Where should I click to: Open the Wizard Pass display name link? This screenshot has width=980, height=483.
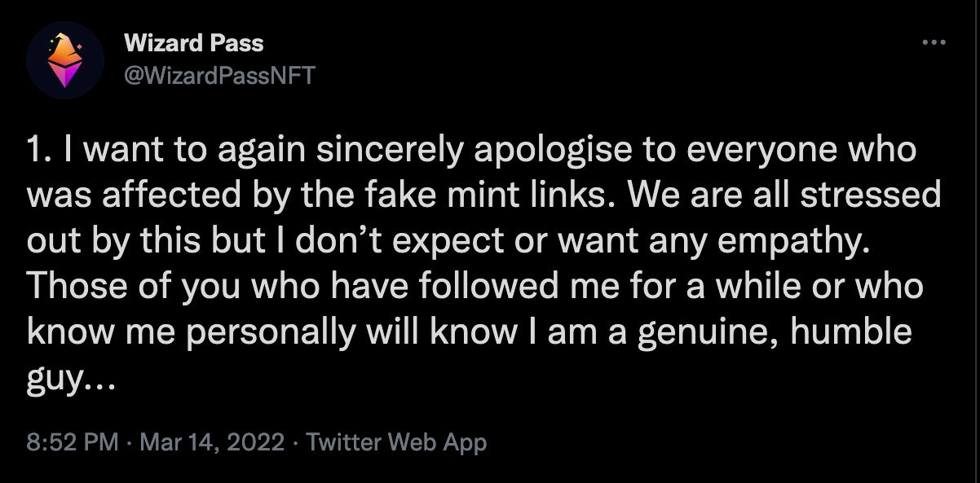[x=193, y=42]
